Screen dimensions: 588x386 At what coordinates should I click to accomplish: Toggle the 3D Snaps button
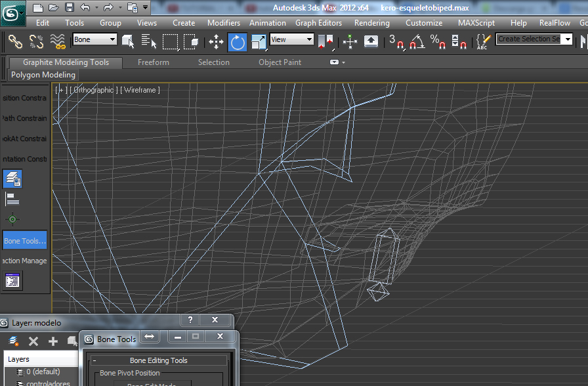[x=396, y=42]
